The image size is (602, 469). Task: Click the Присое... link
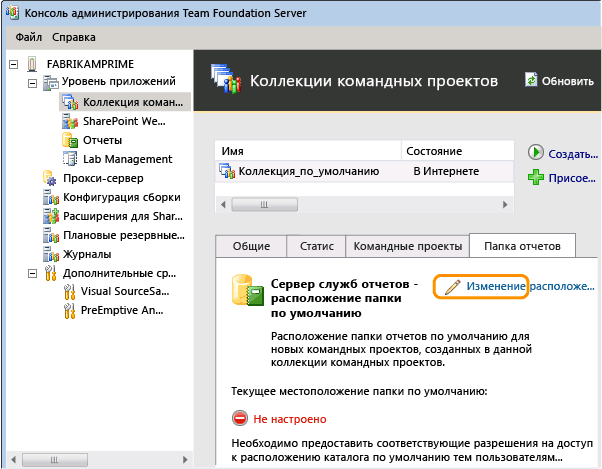click(x=572, y=178)
